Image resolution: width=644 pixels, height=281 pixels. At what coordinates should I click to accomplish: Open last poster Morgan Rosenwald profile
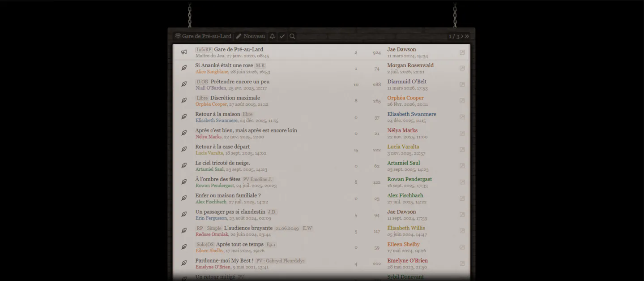point(410,65)
